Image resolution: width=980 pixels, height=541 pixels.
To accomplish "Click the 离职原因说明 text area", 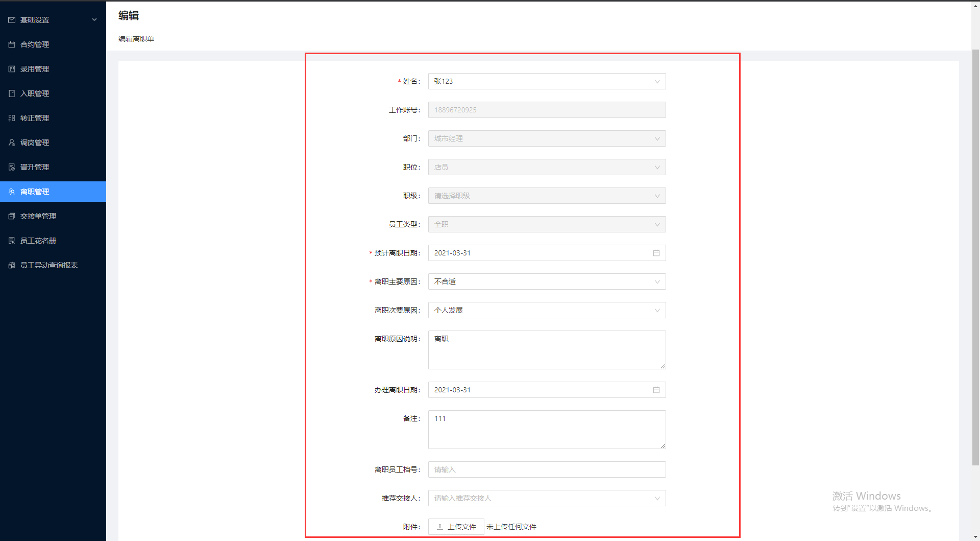I will 547,350.
